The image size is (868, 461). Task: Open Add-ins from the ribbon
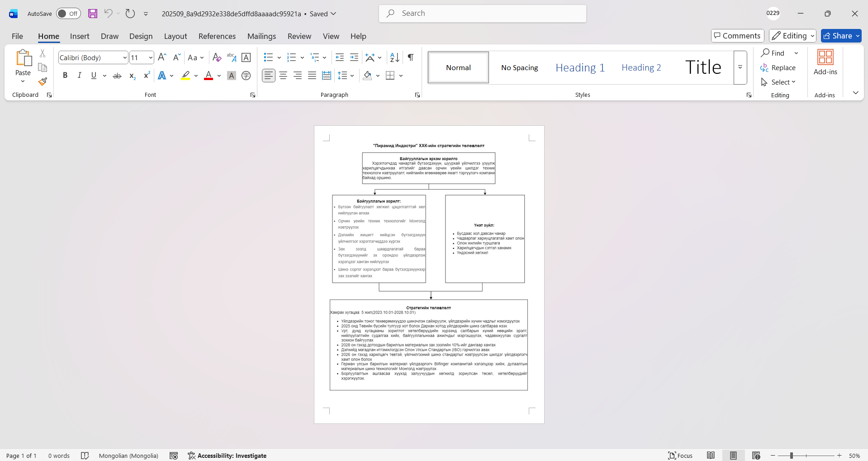[825, 62]
